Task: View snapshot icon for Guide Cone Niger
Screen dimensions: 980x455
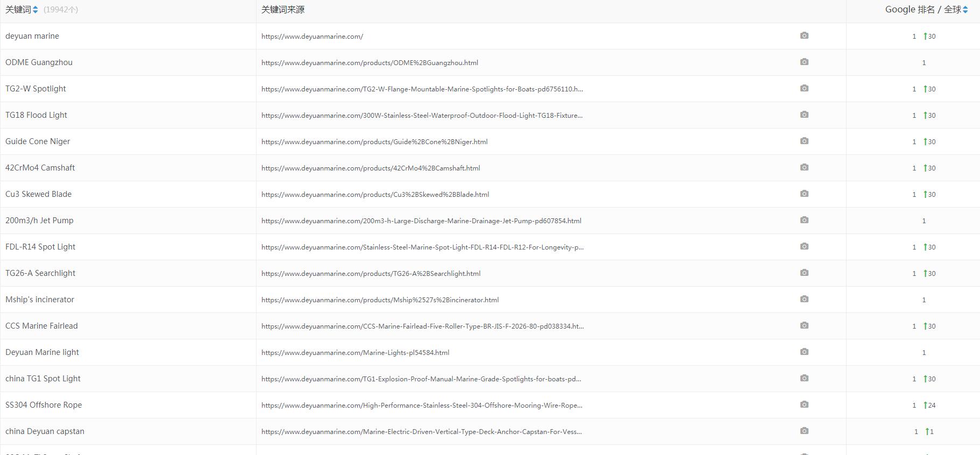Action: (x=804, y=141)
